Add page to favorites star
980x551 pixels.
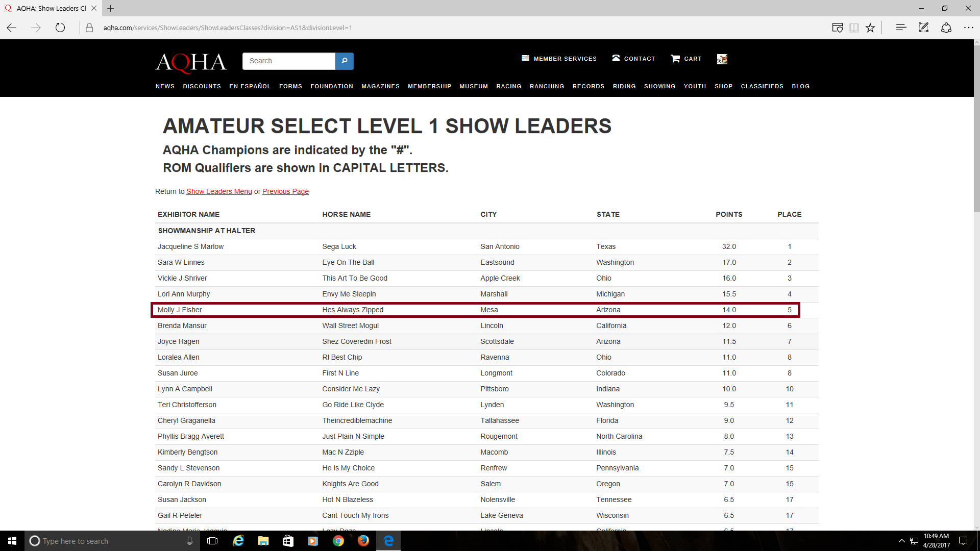[870, 28]
